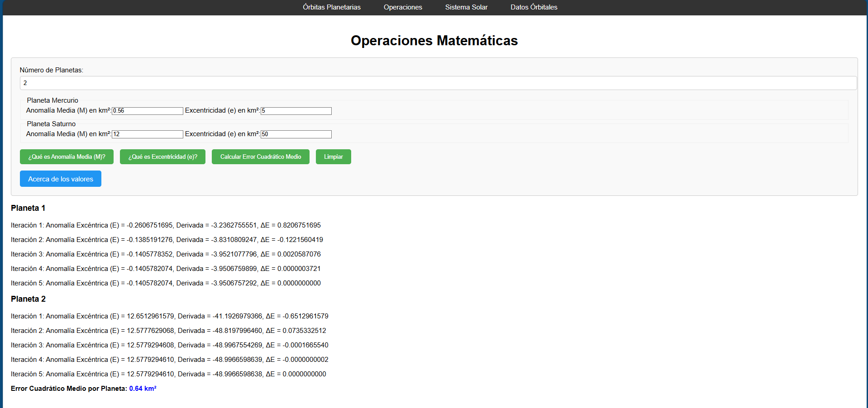
Task: Focus the Saturno Excentricidad field
Action: click(296, 134)
